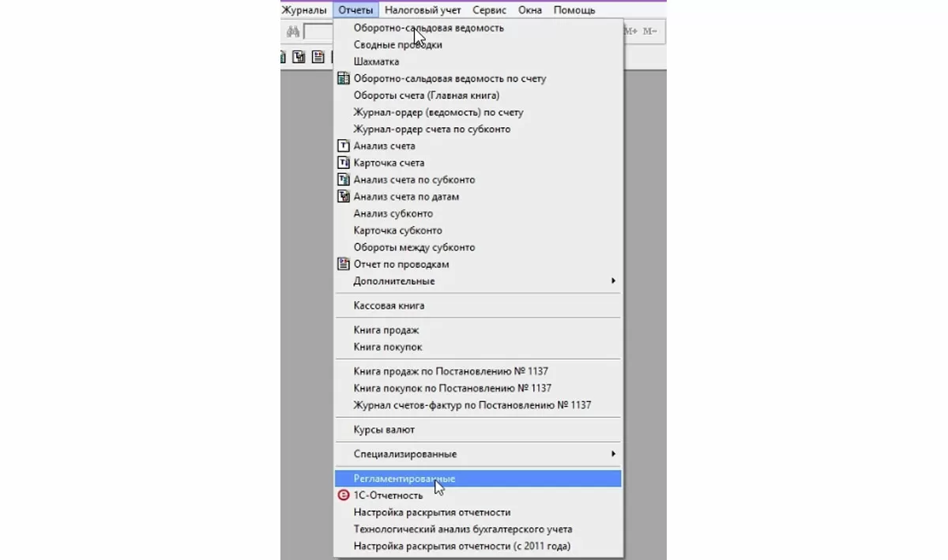
Task: Click the M− toolbar button
Action: pos(649,32)
